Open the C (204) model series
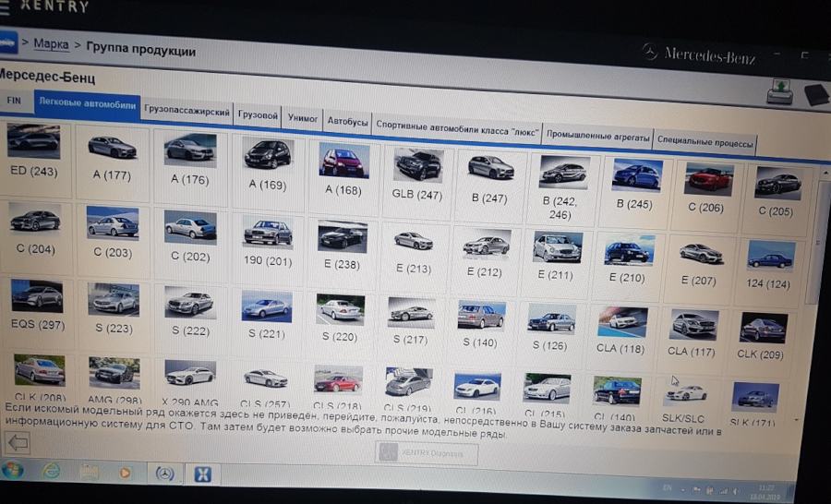The height and width of the screenshot is (504, 831). coord(35,228)
